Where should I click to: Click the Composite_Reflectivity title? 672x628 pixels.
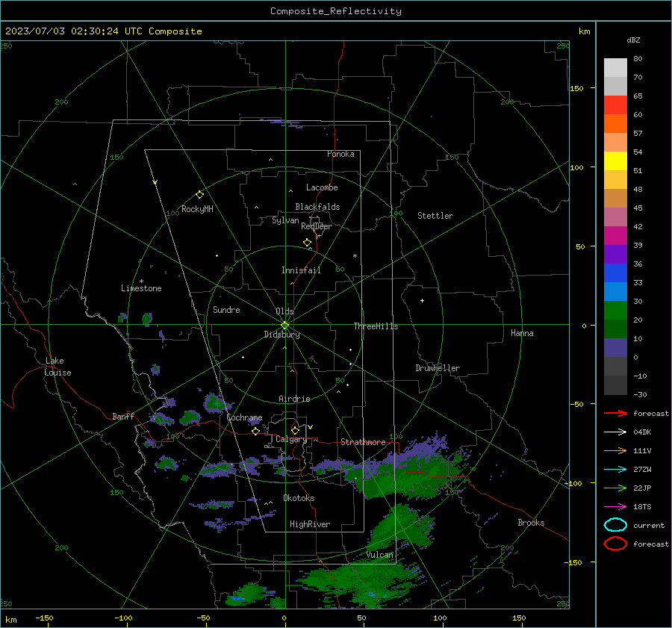tap(336, 11)
